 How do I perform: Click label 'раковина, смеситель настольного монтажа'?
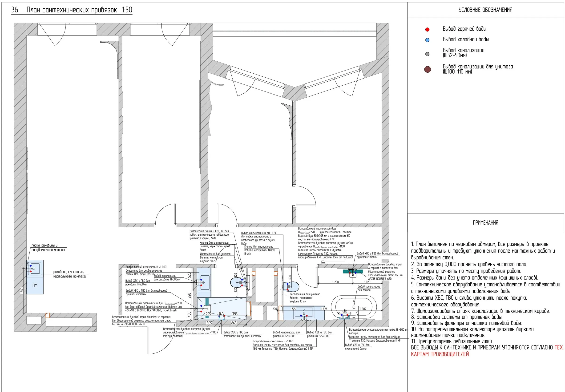(x=69, y=274)
